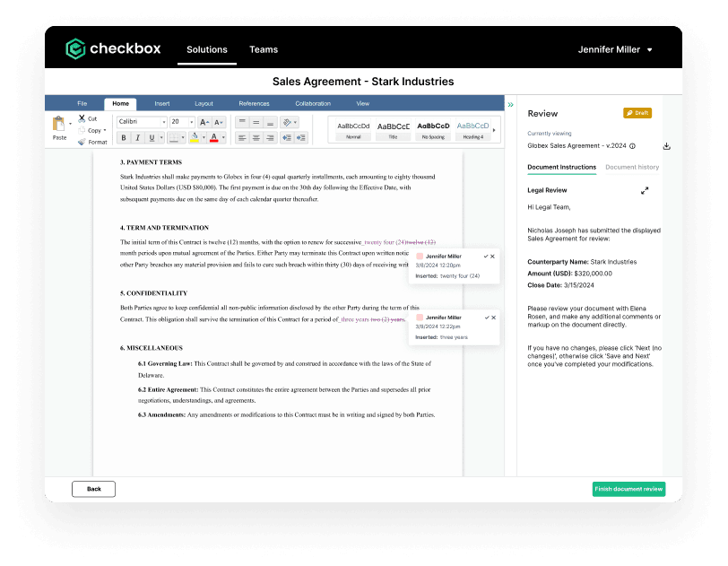
Task: Select the Document history tab
Action: [632, 168]
